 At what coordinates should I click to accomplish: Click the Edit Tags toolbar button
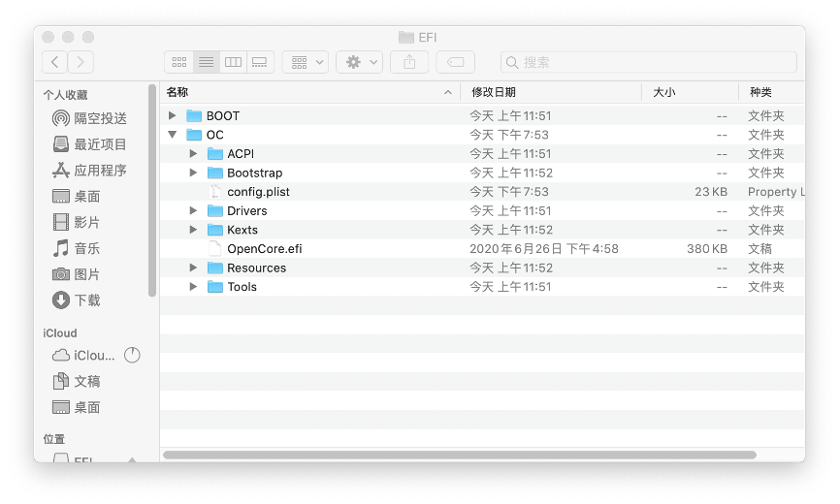(x=455, y=62)
